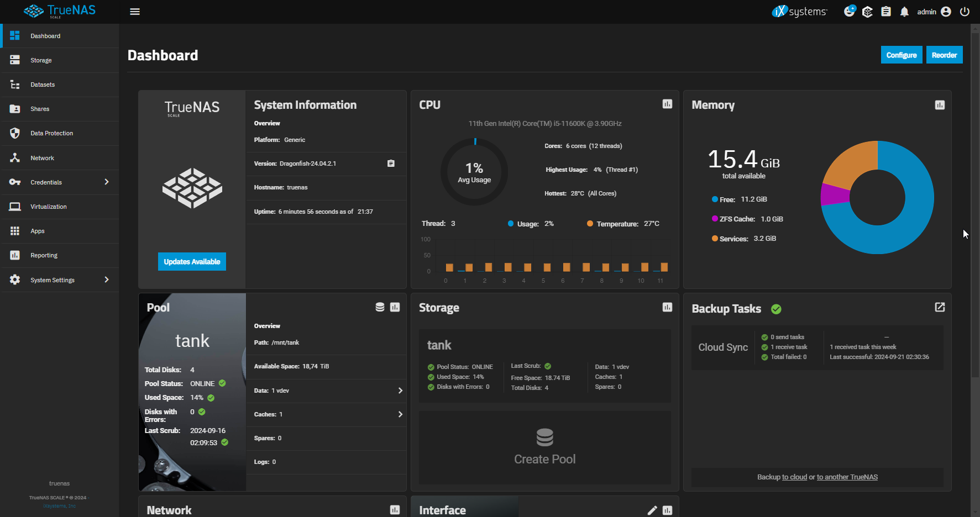This screenshot has width=980, height=517.
Task: Open the Storage widget reports icon
Action: click(x=667, y=307)
